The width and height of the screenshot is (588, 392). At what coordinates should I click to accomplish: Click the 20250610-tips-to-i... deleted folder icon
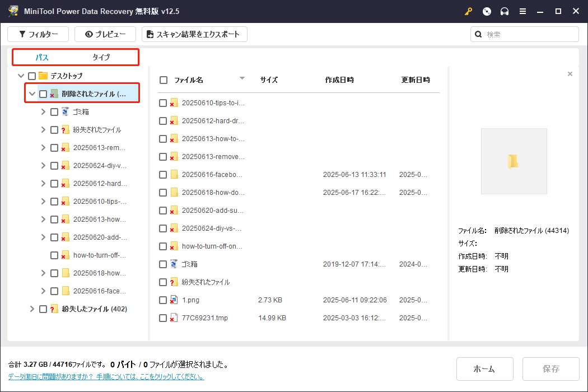[174, 102]
